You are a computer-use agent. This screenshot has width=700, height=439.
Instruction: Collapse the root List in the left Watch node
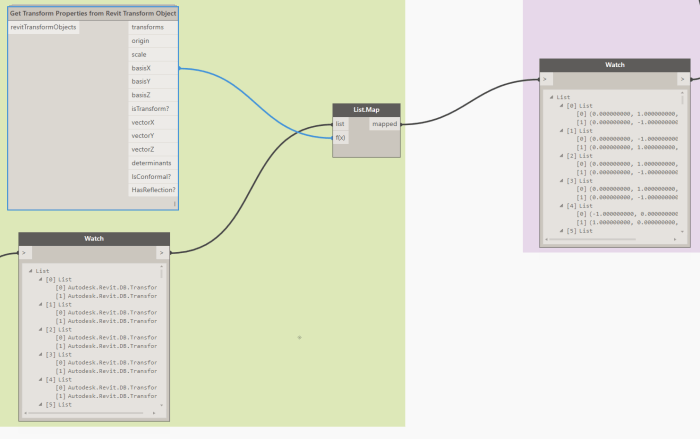[31, 271]
